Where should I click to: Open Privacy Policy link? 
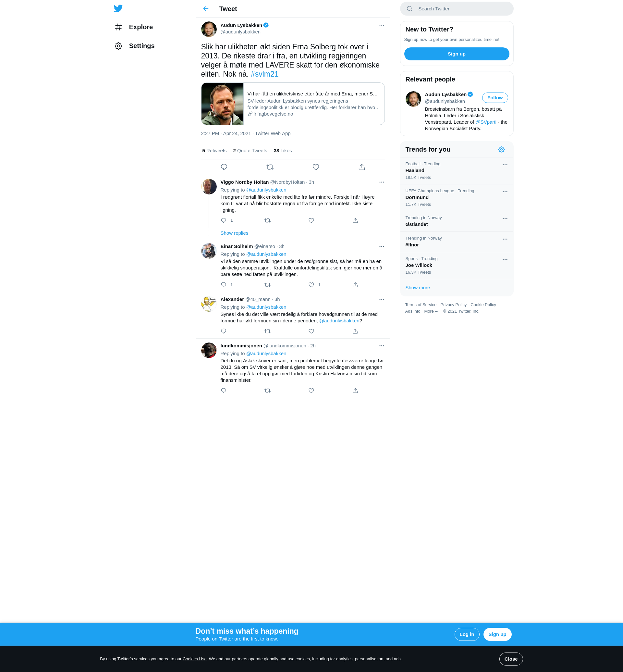453,305
